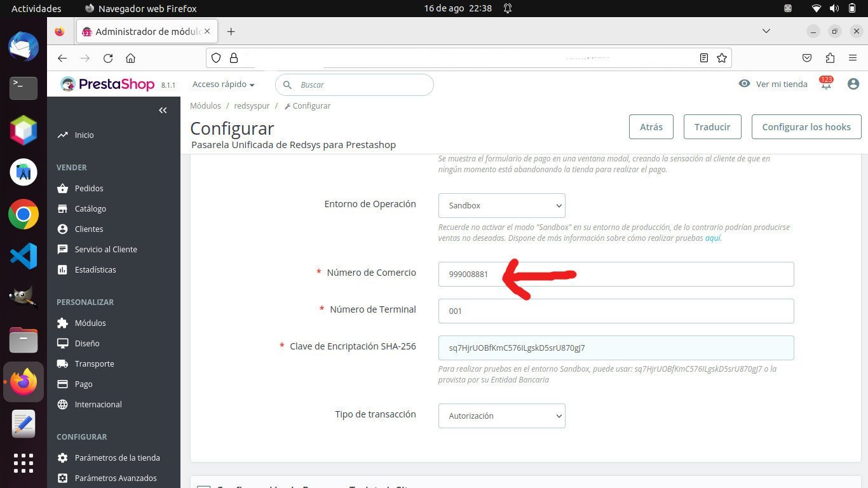
Task: Open Visual Studio Code from the dock
Action: tap(24, 256)
